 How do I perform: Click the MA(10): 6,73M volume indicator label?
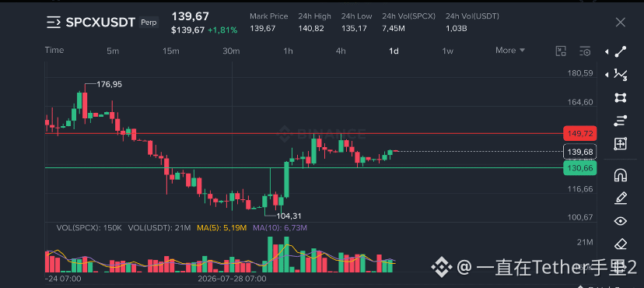click(280, 227)
